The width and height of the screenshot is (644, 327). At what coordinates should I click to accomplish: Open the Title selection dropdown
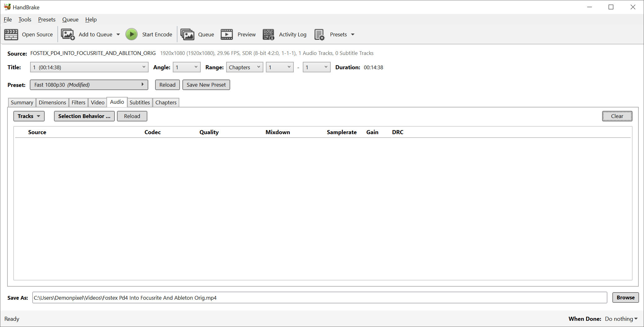pyautogui.click(x=89, y=67)
